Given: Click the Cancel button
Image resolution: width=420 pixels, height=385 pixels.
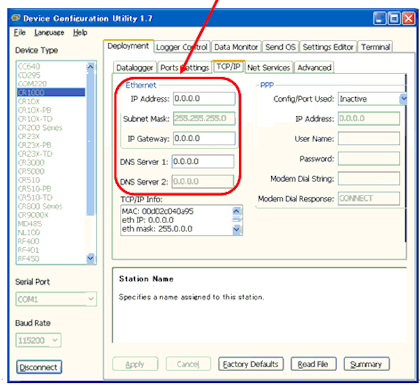Looking at the screenshot, I should [188, 364].
